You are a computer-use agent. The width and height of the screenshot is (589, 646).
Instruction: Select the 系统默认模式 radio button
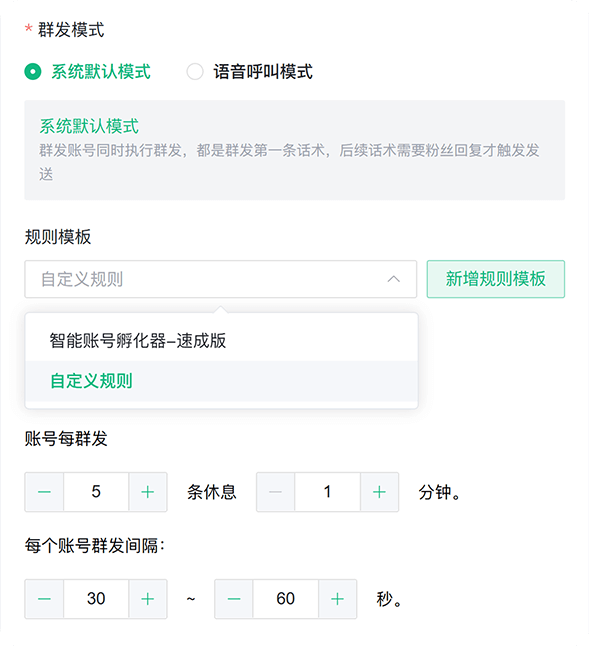click(33, 72)
